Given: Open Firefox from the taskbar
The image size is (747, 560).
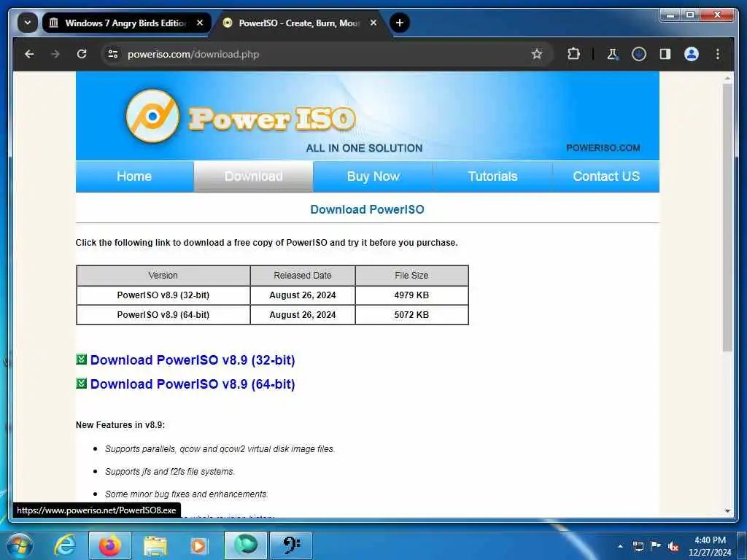Looking at the screenshot, I should pos(109,545).
